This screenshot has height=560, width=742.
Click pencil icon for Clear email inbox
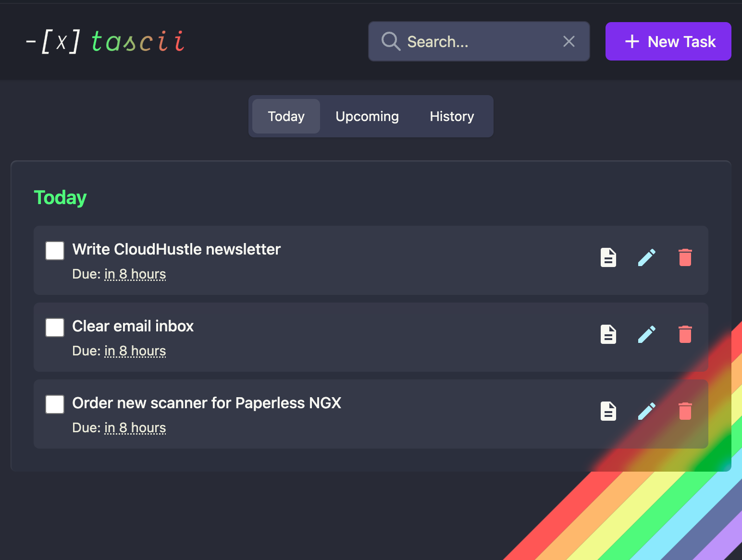647,334
